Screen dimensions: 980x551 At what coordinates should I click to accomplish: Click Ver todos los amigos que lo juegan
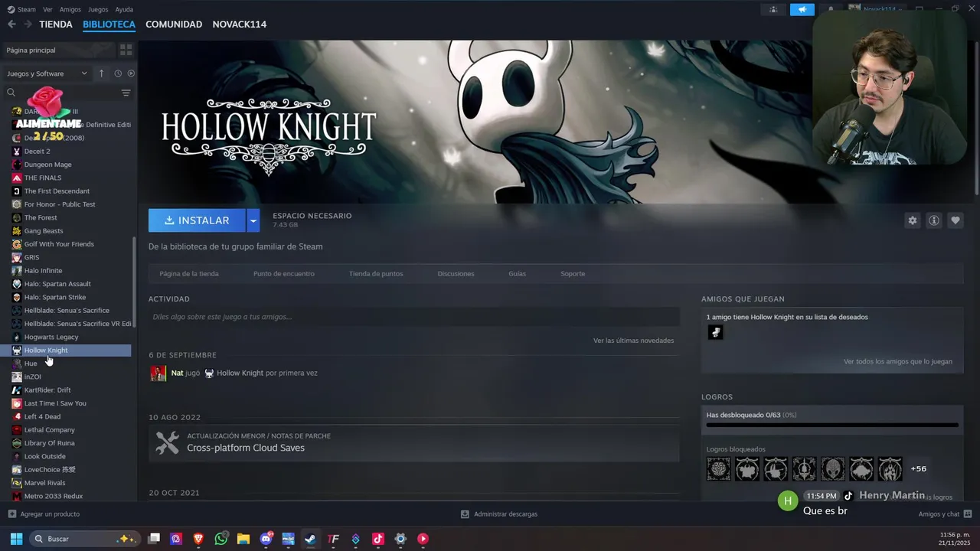[x=898, y=361]
